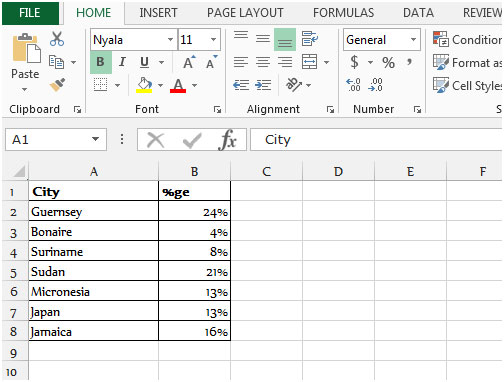
Task: Click in the formula bar
Action: [x=376, y=139]
